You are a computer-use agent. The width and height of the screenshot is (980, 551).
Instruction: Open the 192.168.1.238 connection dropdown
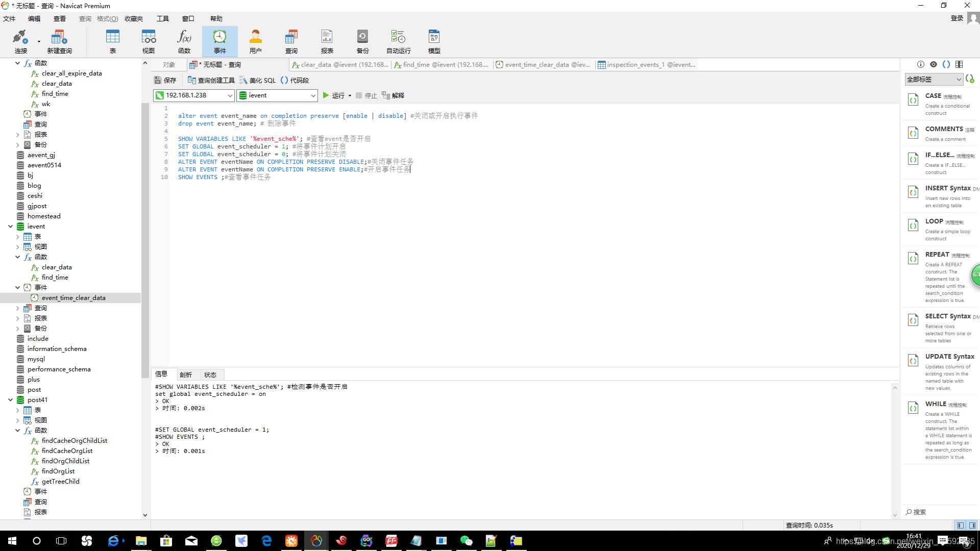(230, 95)
